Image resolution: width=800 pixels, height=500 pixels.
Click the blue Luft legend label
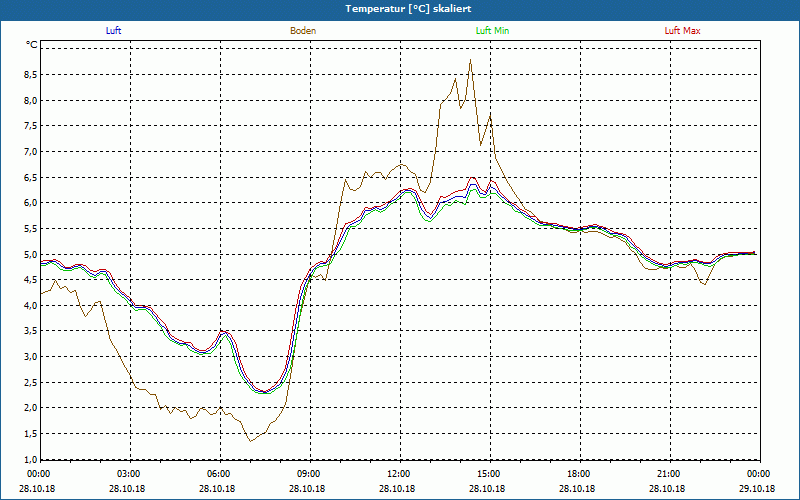[x=113, y=31]
